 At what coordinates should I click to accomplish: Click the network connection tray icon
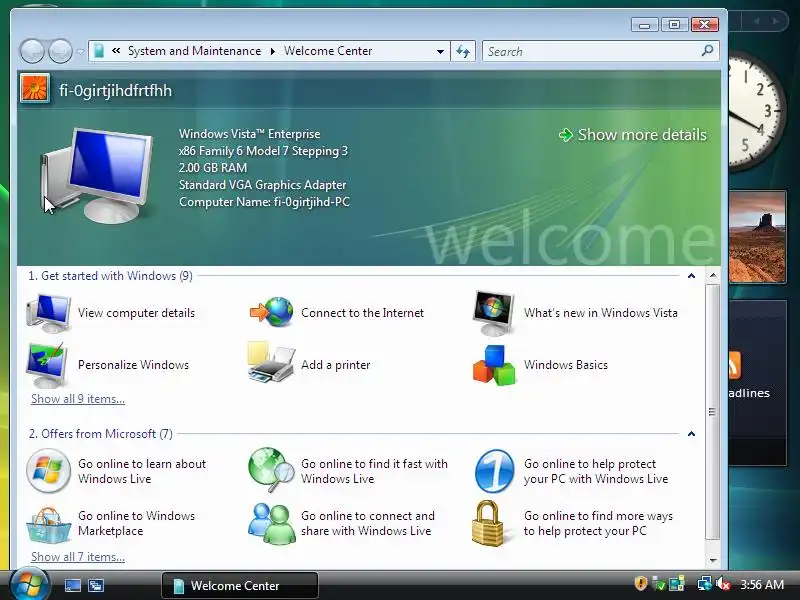(x=705, y=584)
